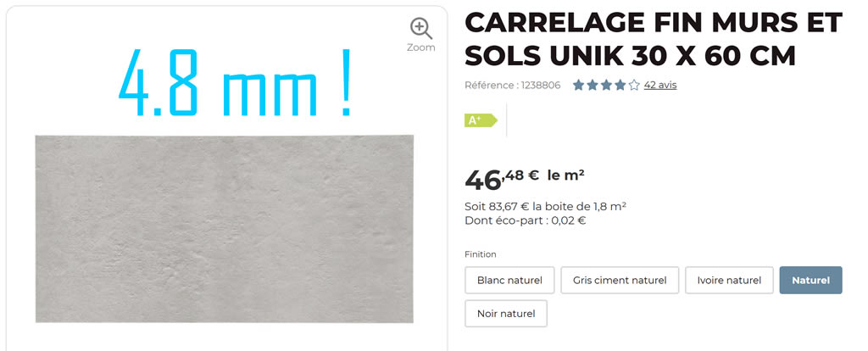Open the 42 avis reviews link

(659, 86)
